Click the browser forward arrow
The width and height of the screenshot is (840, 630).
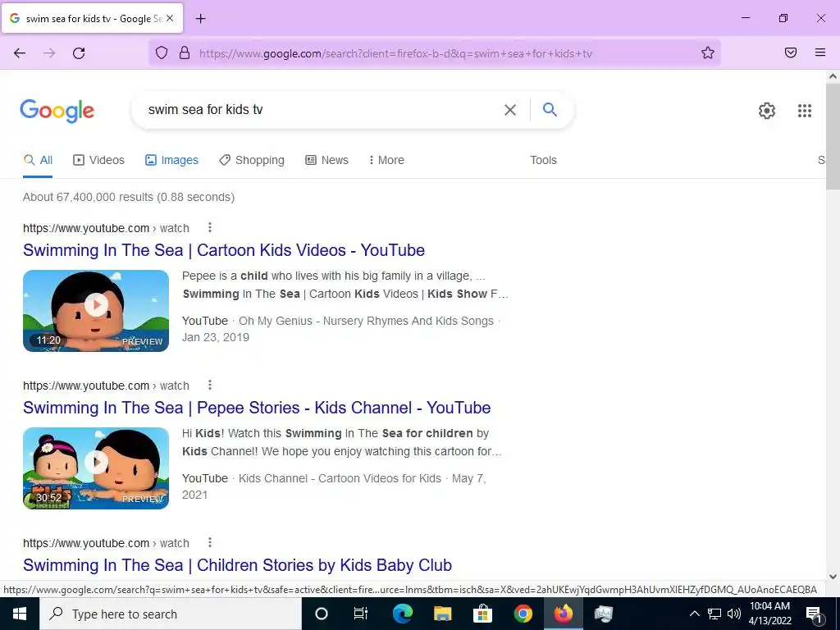[49, 53]
